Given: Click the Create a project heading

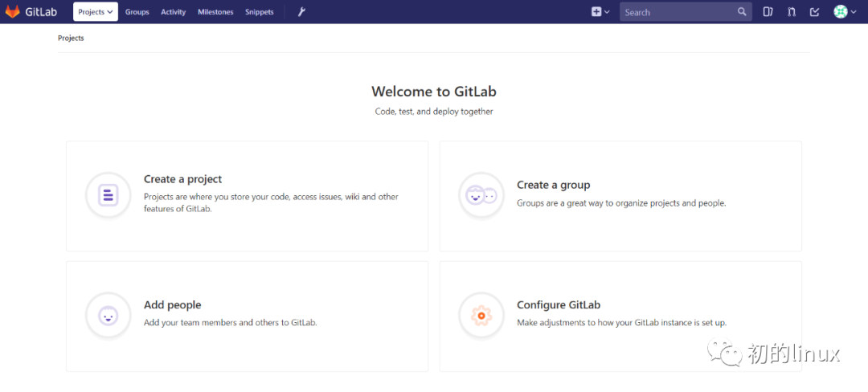Looking at the screenshot, I should (182, 179).
